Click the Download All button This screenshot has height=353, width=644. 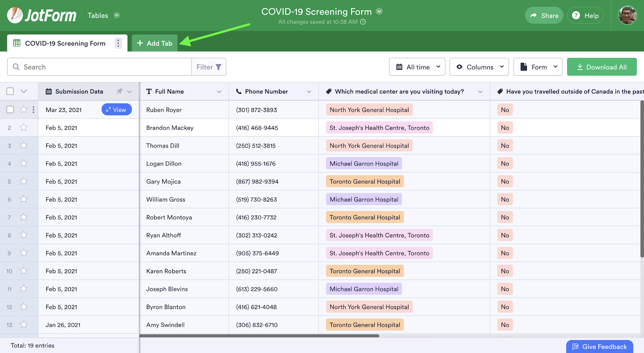[602, 67]
